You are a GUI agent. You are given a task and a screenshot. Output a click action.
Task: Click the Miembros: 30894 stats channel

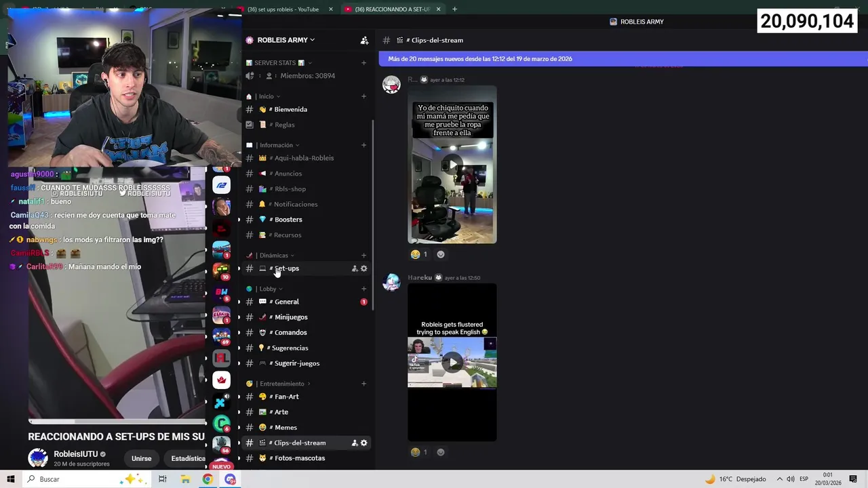306,76
